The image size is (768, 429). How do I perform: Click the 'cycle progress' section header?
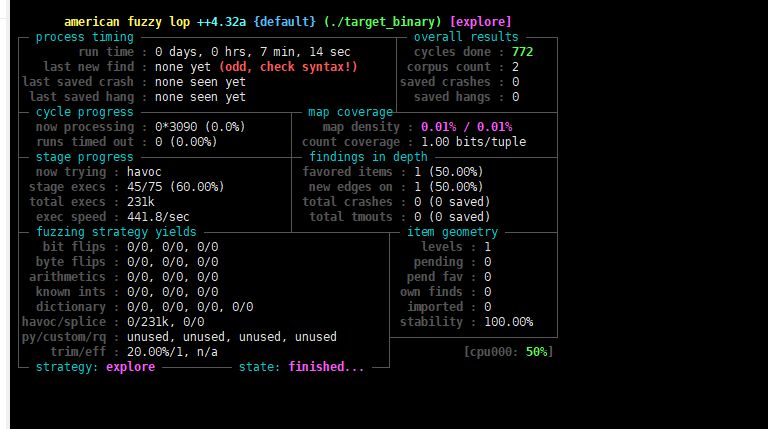coord(85,112)
